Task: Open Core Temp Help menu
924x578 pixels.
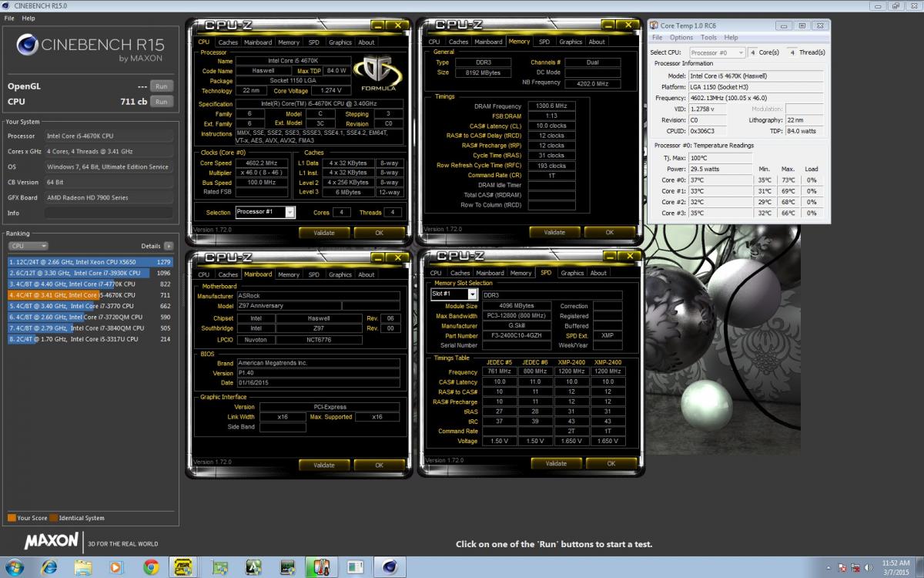Action: (x=731, y=37)
